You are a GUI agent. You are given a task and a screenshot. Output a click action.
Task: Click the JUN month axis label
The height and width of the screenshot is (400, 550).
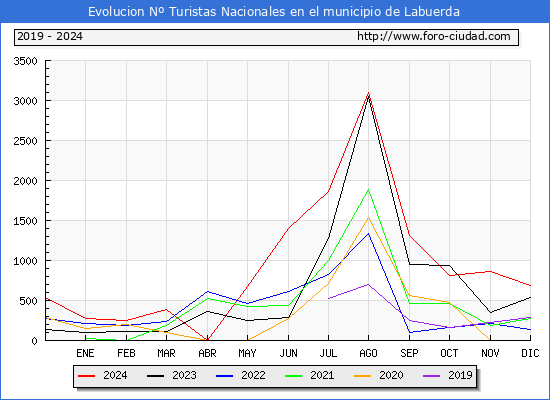[288, 353]
